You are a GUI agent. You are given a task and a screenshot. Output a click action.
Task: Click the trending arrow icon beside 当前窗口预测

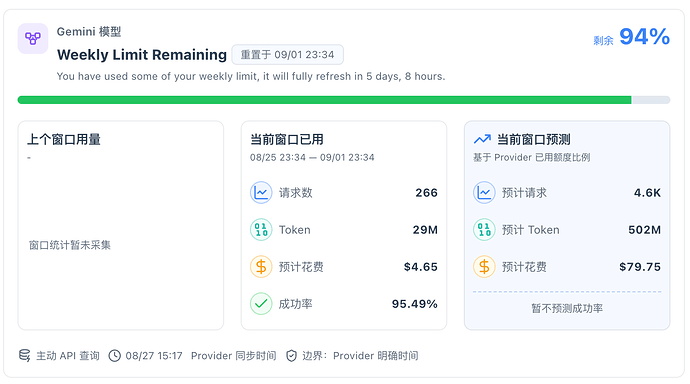coord(482,139)
